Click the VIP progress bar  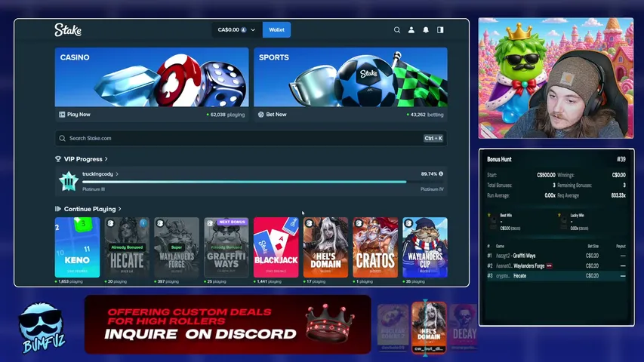263,182
